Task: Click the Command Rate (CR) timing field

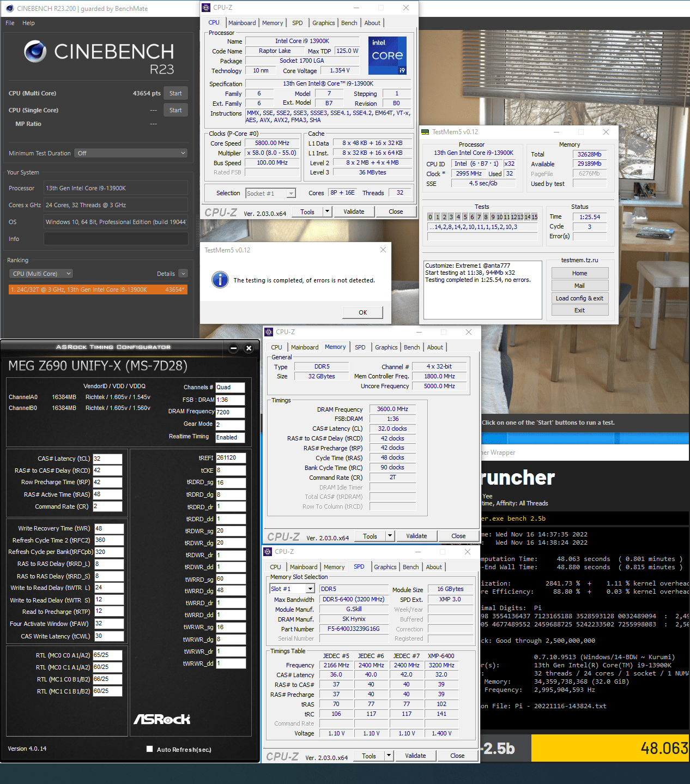Action: [x=107, y=506]
